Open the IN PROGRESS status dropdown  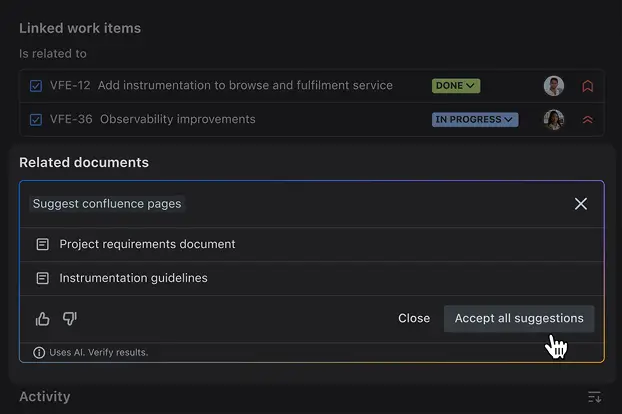475,120
